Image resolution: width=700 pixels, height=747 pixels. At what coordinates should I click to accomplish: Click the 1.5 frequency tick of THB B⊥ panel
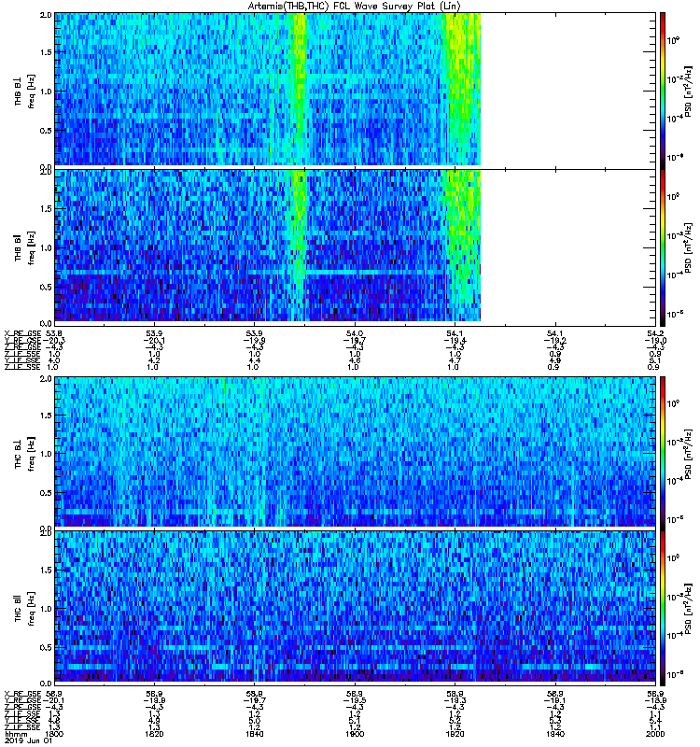(46, 52)
